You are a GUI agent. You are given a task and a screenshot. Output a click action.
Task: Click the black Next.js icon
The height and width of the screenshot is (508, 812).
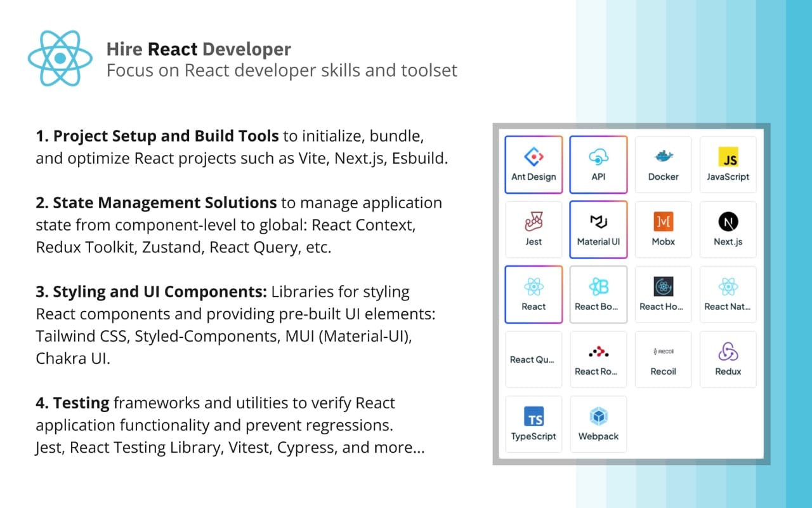728,222
